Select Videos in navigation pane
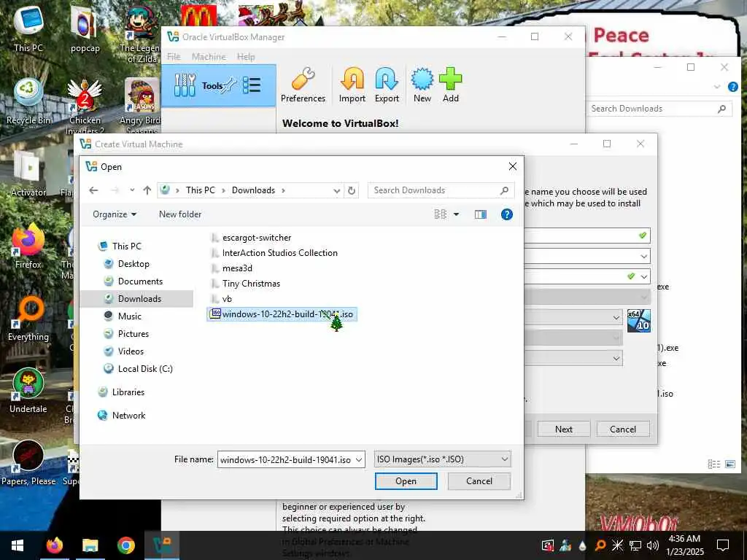747x560 pixels. click(131, 351)
